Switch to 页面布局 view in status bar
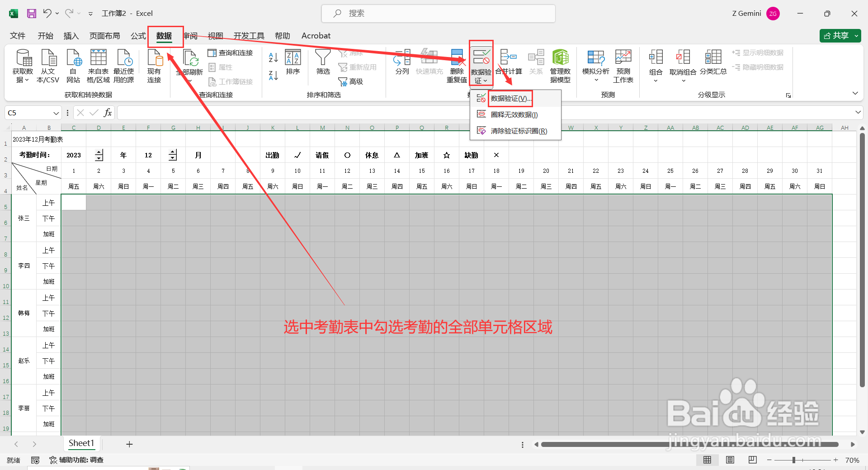Image resolution: width=868 pixels, height=470 pixels. pos(730,460)
